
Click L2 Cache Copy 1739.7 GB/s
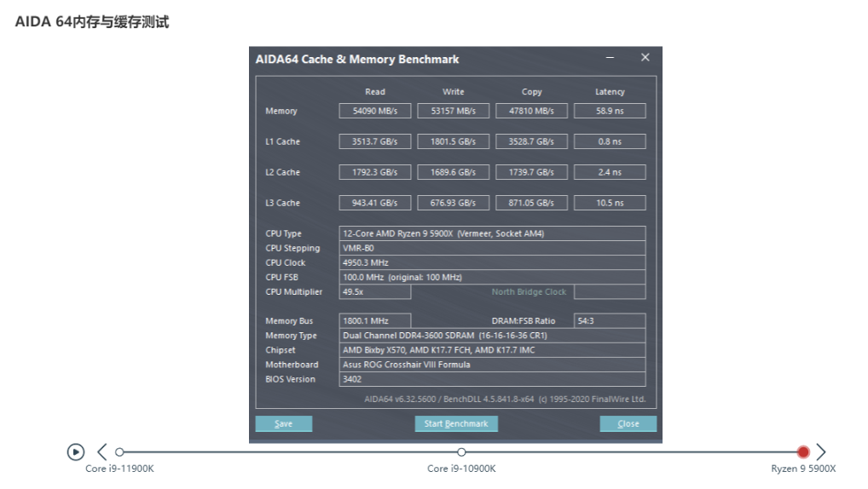pos(531,172)
